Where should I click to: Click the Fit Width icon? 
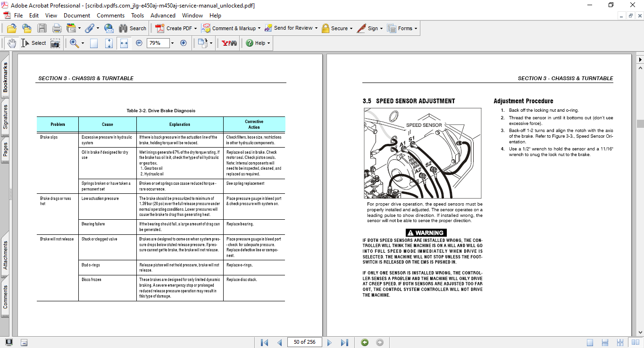point(124,43)
